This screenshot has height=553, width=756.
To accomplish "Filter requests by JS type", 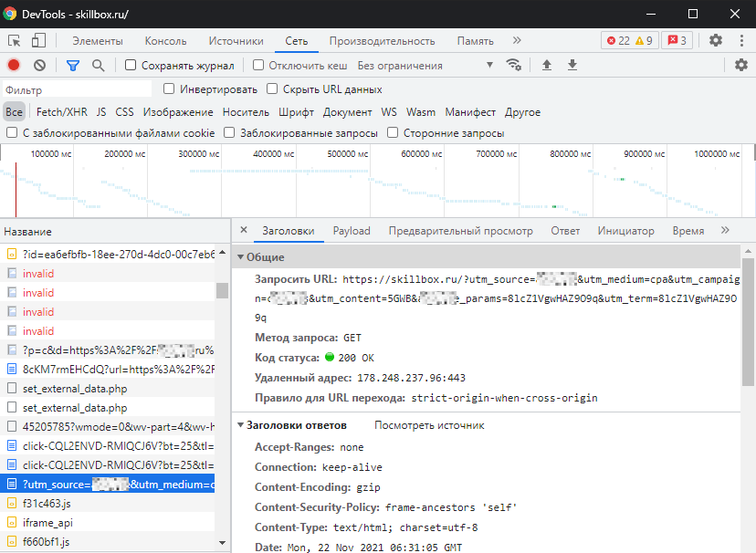I will pos(100,112).
